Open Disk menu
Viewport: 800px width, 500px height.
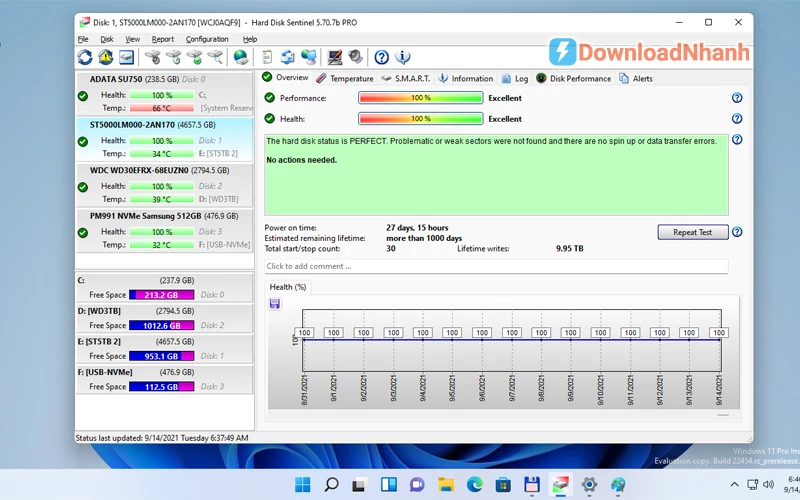click(107, 39)
